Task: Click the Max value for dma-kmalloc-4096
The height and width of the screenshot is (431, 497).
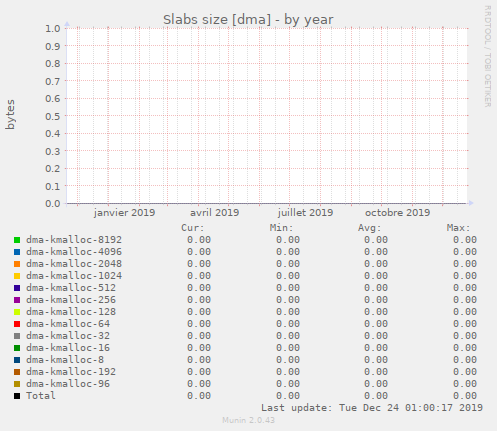Action: pyautogui.click(x=465, y=252)
